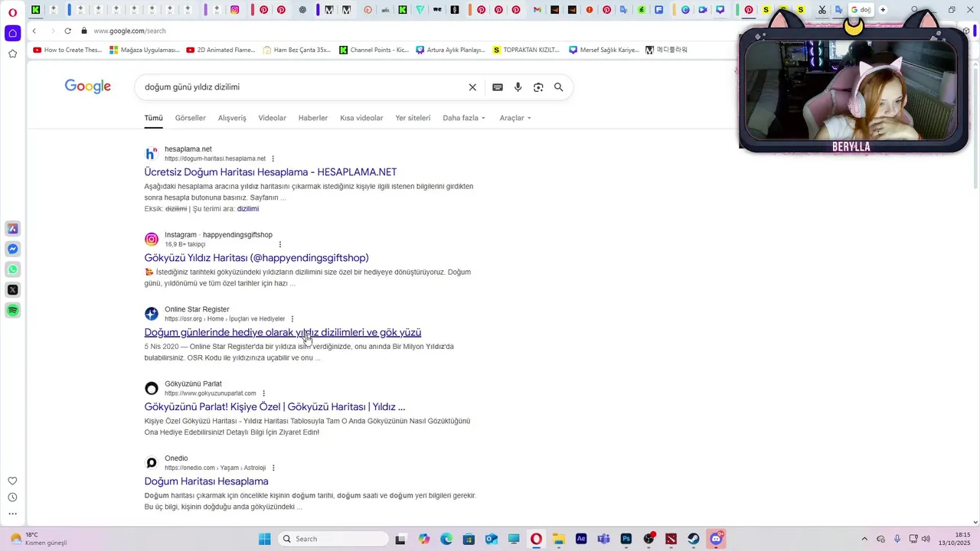
Task: Click the Google search query input field
Action: point(303,87)
